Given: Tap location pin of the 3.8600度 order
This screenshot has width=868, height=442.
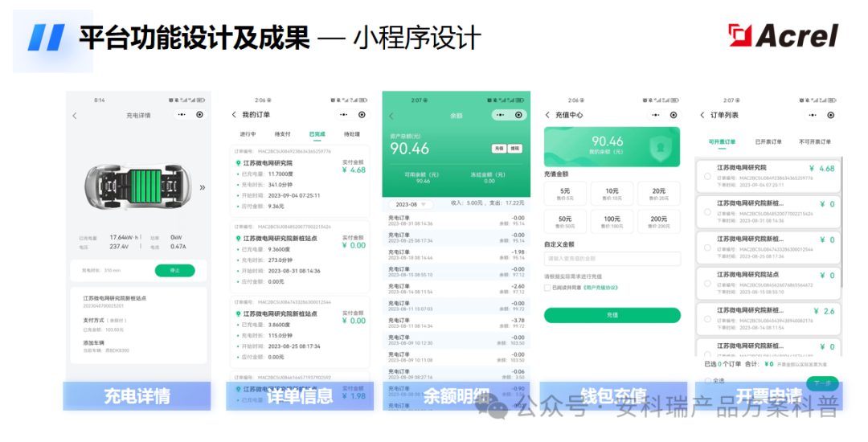Looking at the screenshot, I should (x=238, y=313).
